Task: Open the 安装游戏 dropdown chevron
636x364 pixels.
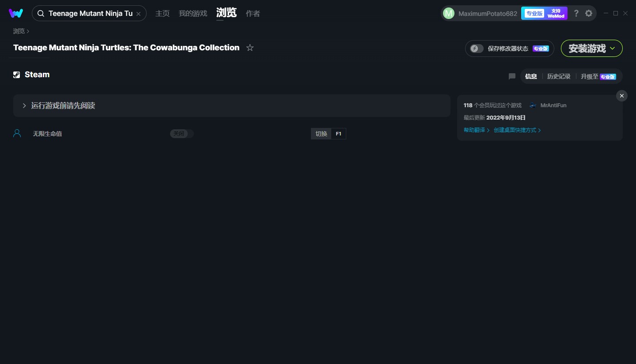Action: click(613, 49)
